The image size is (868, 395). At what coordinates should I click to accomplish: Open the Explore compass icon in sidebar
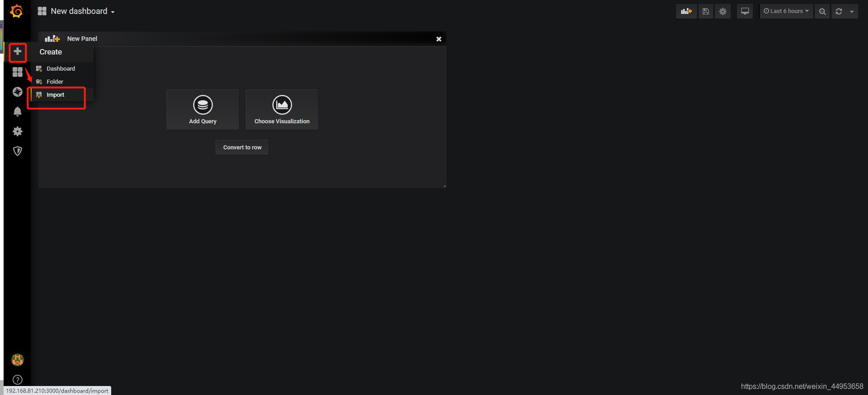18,92
